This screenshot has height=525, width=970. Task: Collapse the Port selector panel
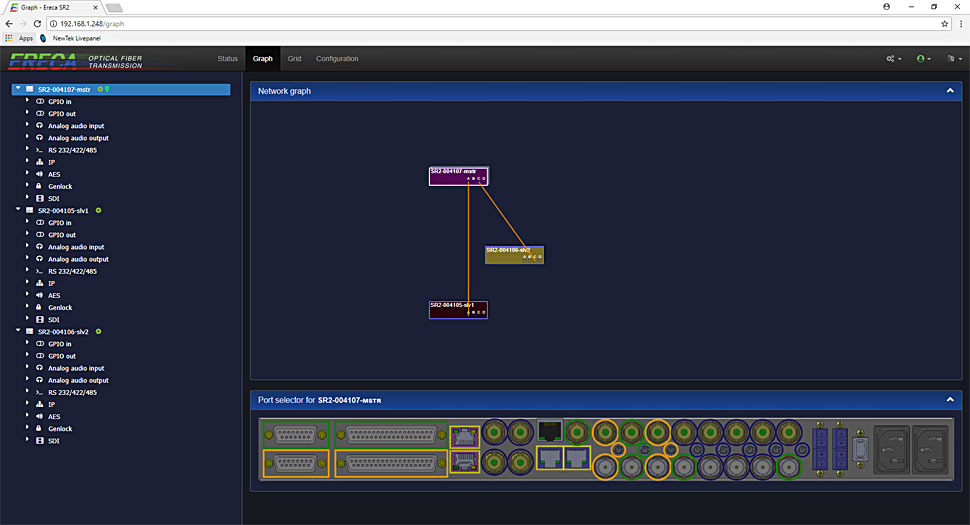(949, 400)
